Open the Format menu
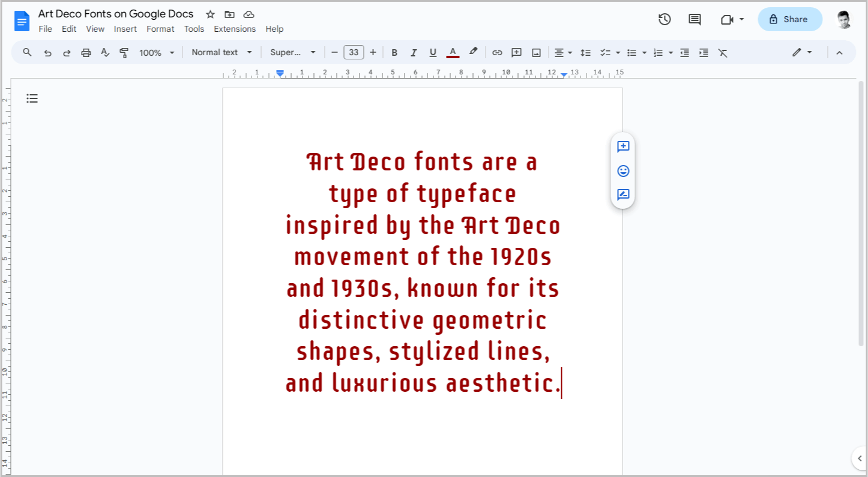 (160, 29)
